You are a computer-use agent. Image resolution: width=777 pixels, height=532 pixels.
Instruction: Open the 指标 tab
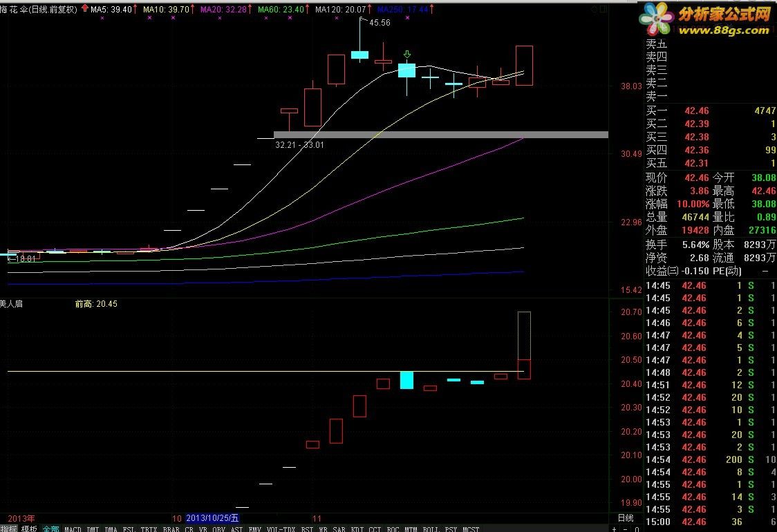click(8, 529)
